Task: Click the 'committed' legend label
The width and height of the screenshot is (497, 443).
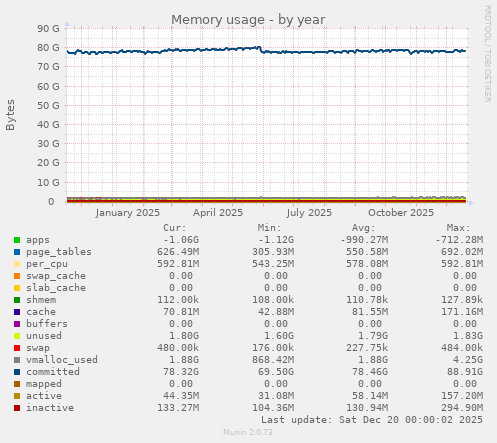Action: pyautogui.click(x=53, y=372)
